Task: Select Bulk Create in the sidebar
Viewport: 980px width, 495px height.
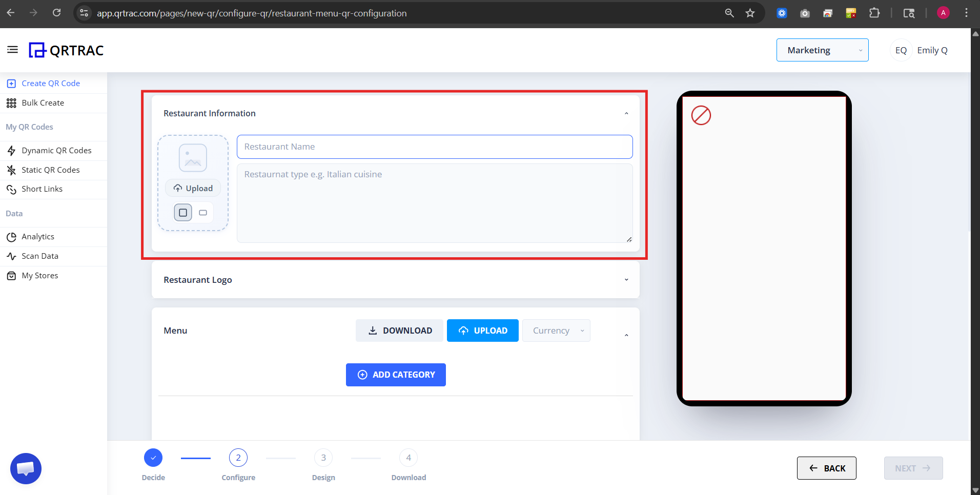Action: tap(42, 102)
